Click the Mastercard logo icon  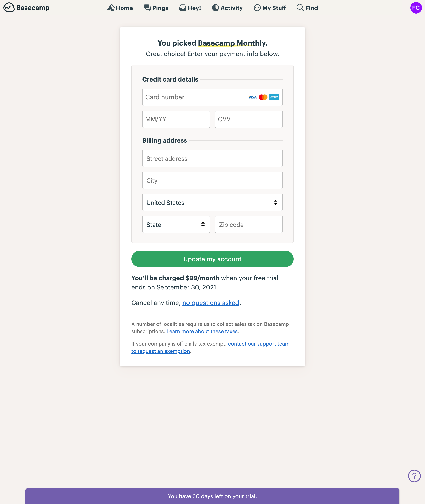tap(263, 97)
